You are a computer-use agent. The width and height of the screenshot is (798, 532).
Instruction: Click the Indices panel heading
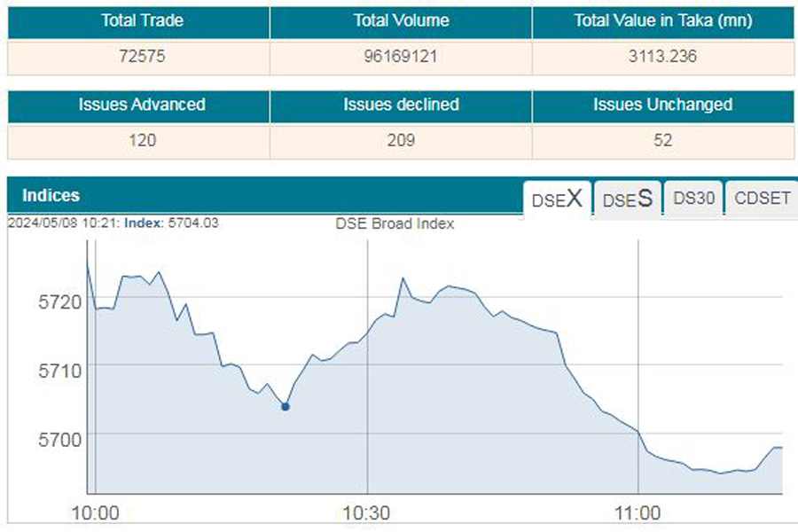(51, 195)
